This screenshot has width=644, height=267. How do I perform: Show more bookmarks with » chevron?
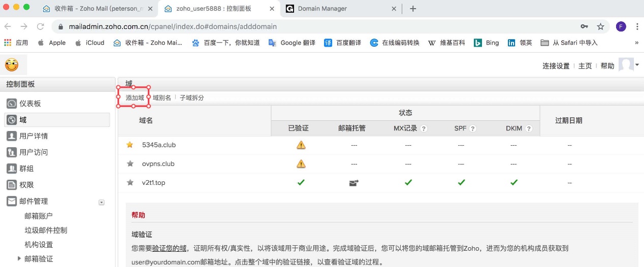tap(636, 43)
